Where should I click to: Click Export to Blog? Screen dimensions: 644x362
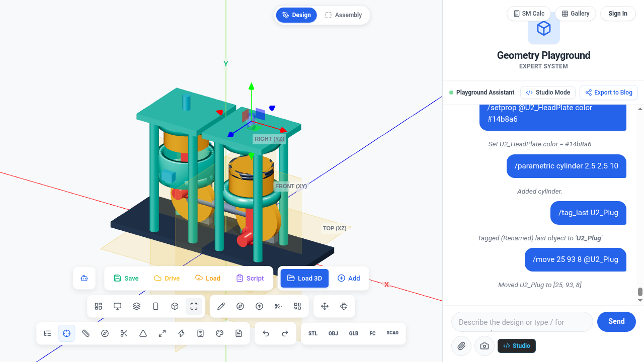click(x=609, y=93)
